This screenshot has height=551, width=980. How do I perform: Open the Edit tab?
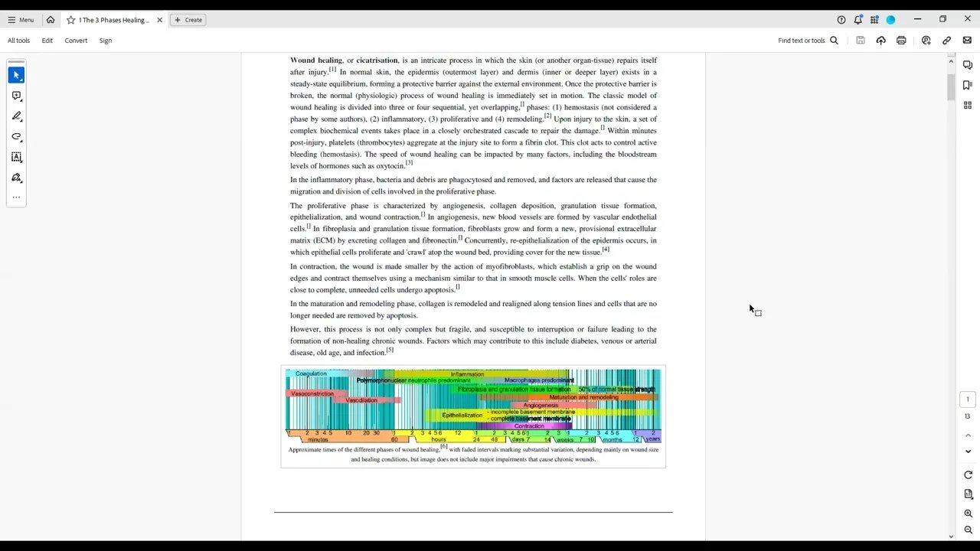tap(47, 41)
